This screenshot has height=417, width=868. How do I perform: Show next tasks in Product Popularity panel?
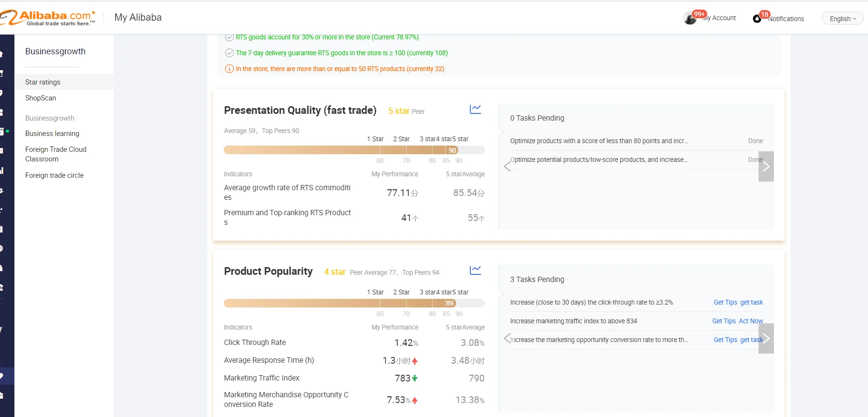[x=766, y=339]
